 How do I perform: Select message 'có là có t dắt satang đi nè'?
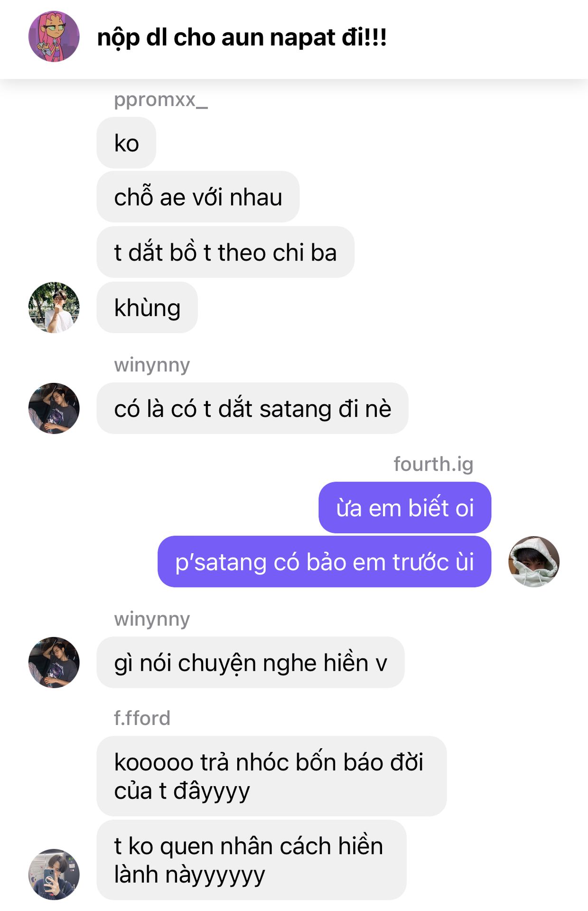[252, 408]
